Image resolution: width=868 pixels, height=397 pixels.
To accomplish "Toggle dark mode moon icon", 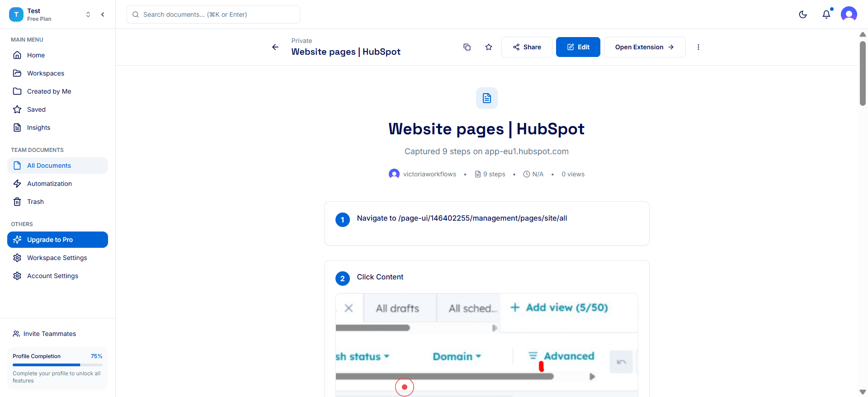I will click(803, 14).
